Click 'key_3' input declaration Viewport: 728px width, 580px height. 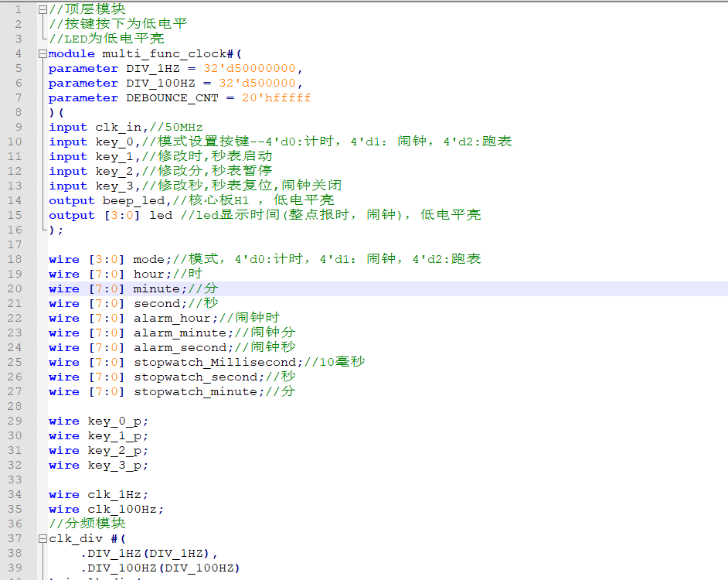pyautogui.click(x=114, y=186)
